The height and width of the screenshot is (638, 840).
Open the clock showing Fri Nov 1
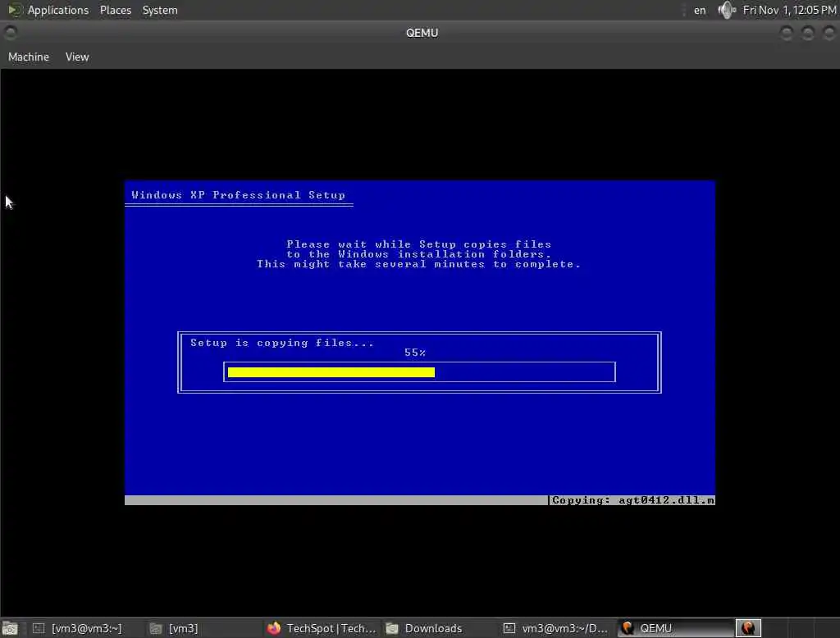point(790,10)
